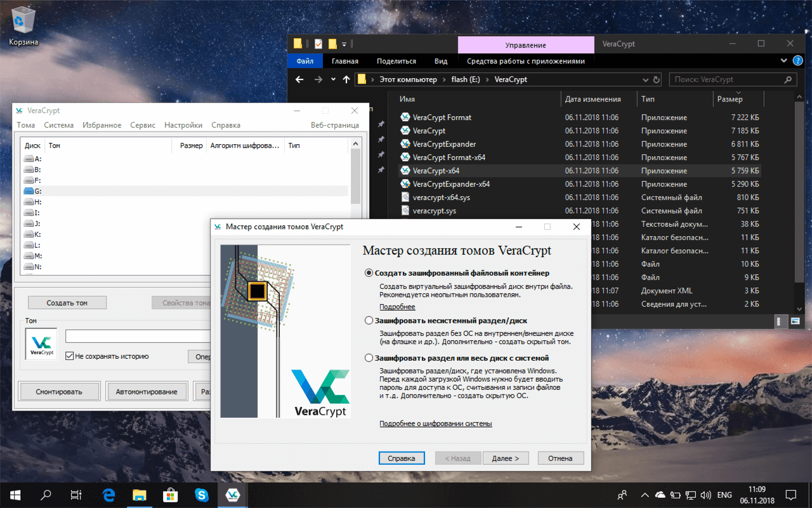Click 'Далее >' in the wizard

tap(506, 458)
